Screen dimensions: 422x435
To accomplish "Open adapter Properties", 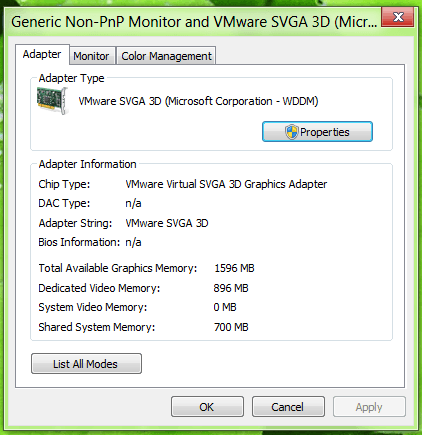I will [x=317, y=132].
